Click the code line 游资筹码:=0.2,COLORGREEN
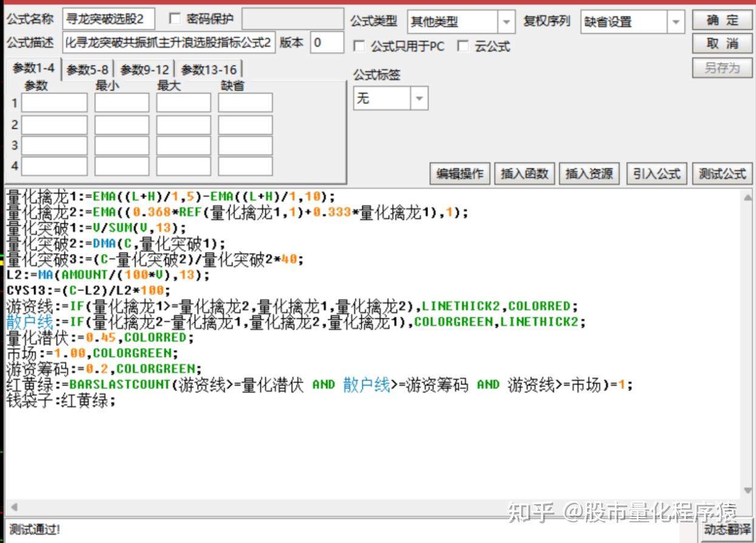 click(x=104, y=369)
